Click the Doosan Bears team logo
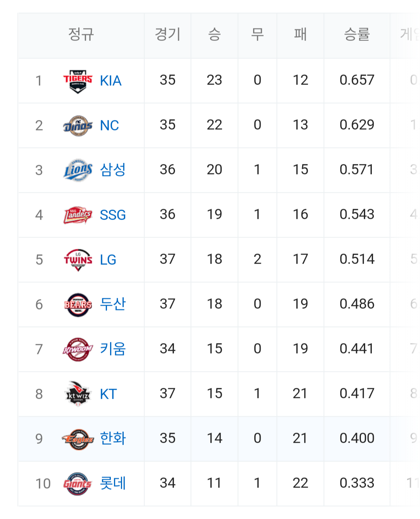This screenshot has height=519, width=420. [78, 305]
